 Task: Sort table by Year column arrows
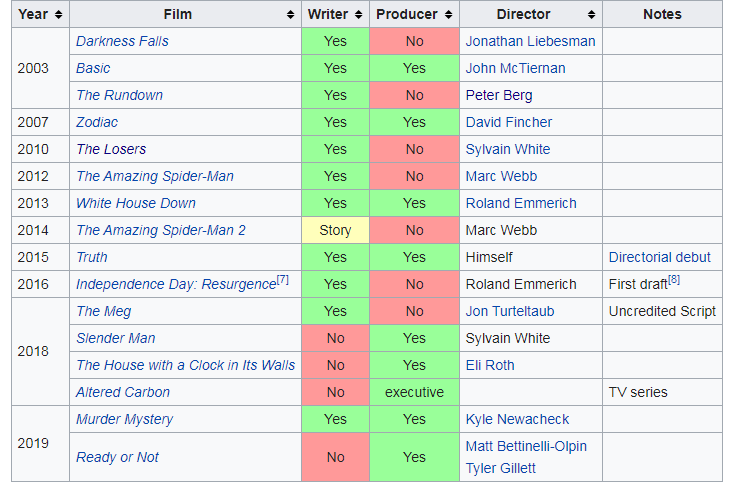point(58,14)
